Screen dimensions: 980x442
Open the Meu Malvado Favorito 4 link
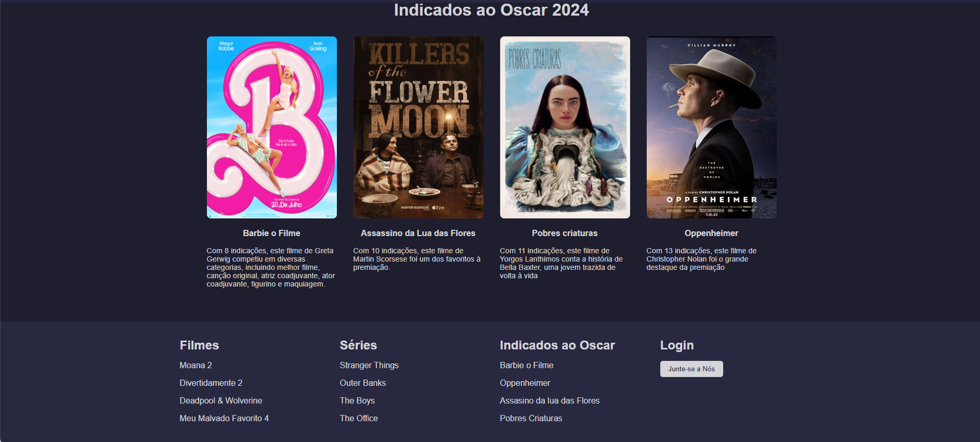tap(224, 418)
